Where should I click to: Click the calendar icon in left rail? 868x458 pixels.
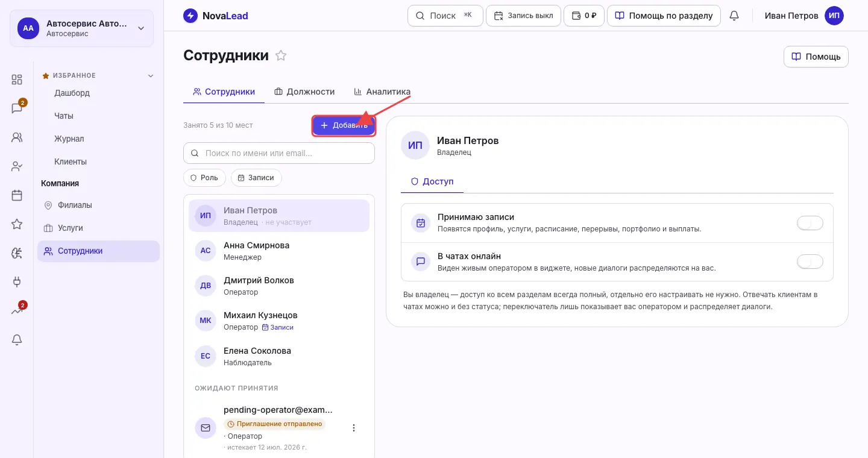click(x=17, y=195)
